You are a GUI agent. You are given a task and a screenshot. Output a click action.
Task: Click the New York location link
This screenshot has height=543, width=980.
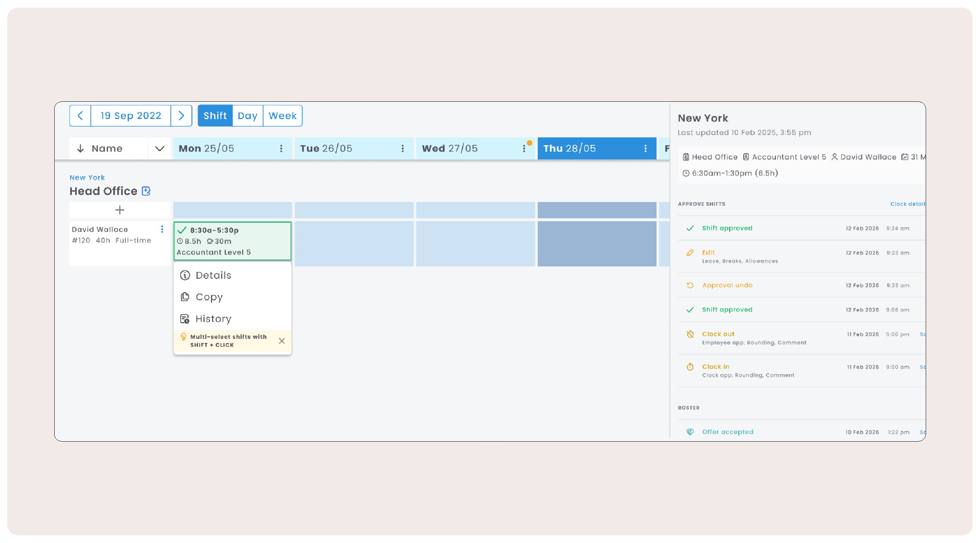click(x=87, y=177)
